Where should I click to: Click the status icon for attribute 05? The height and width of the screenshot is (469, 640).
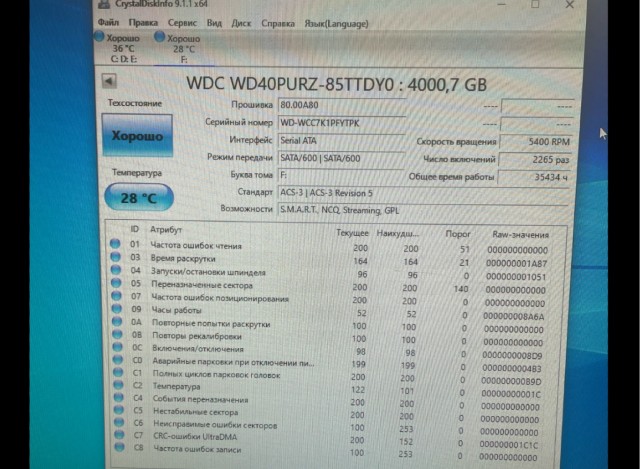(116, 282)
